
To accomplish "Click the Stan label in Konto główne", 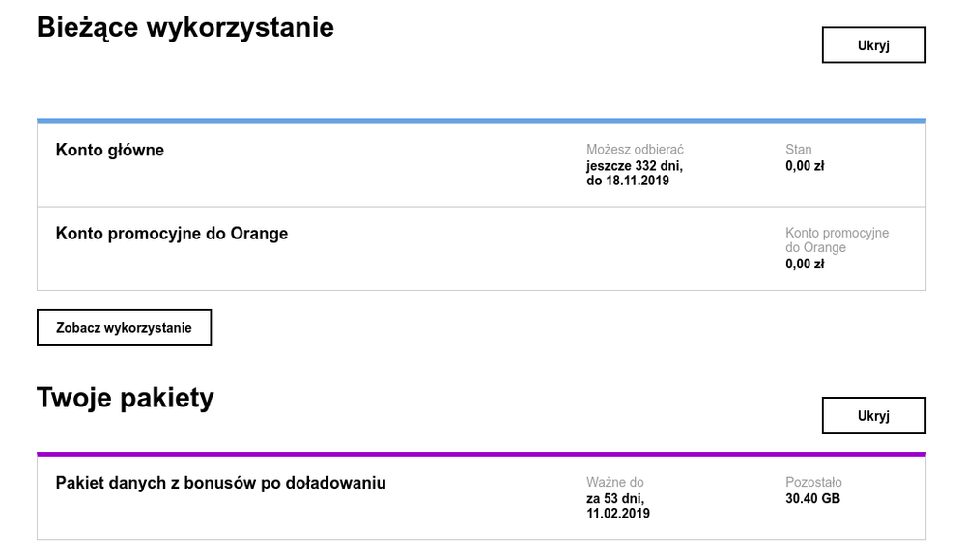I will coord(799,150).
